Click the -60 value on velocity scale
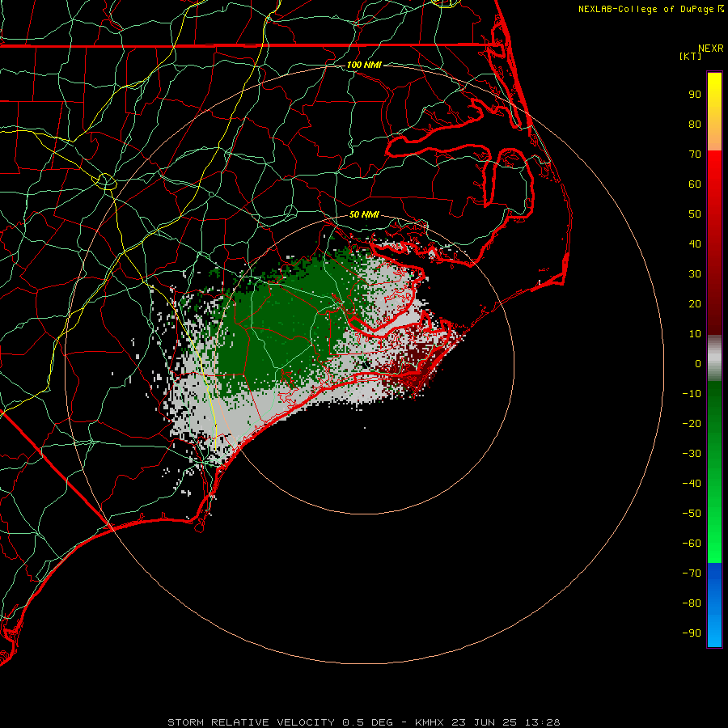The height and width of the screenshot is (728, 728). pyautogui.click(x=692, y=544)
